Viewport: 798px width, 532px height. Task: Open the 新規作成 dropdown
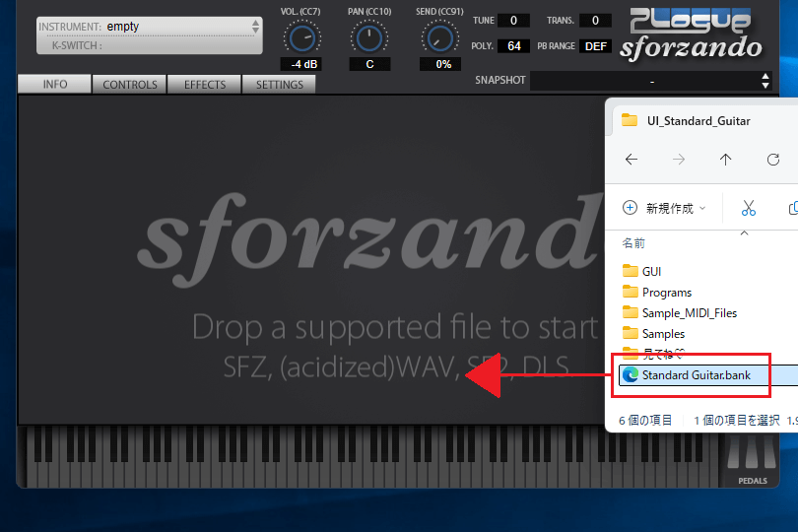coord(665,208)
